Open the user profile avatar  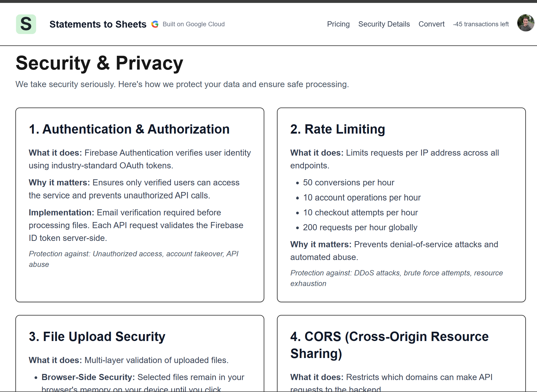[525, 23]
